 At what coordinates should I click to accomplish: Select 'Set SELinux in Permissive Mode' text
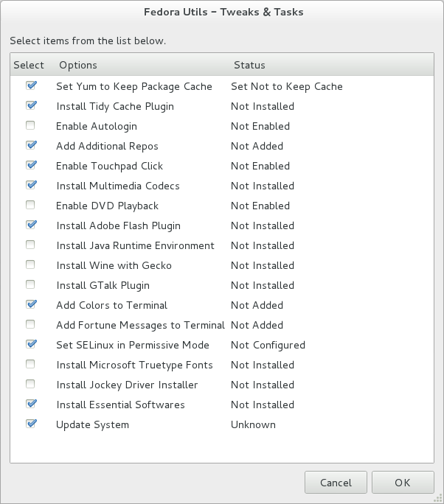click(x=133, y=346)
